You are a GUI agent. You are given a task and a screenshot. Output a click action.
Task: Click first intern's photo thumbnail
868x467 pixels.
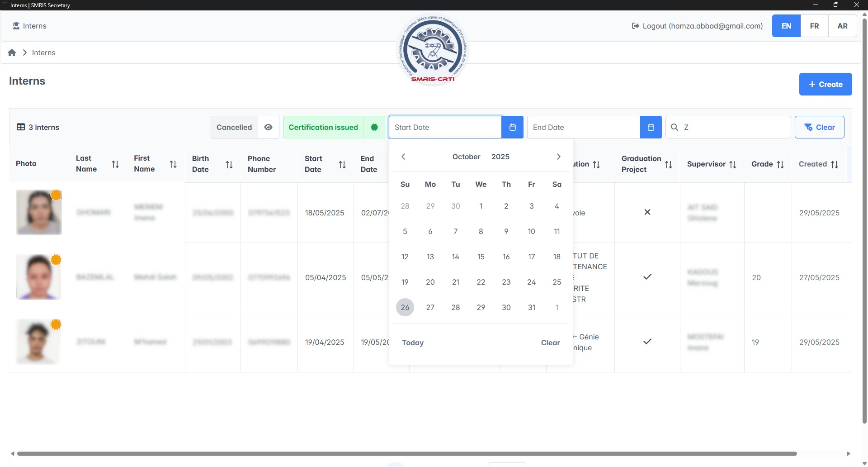tap(39, 212)
